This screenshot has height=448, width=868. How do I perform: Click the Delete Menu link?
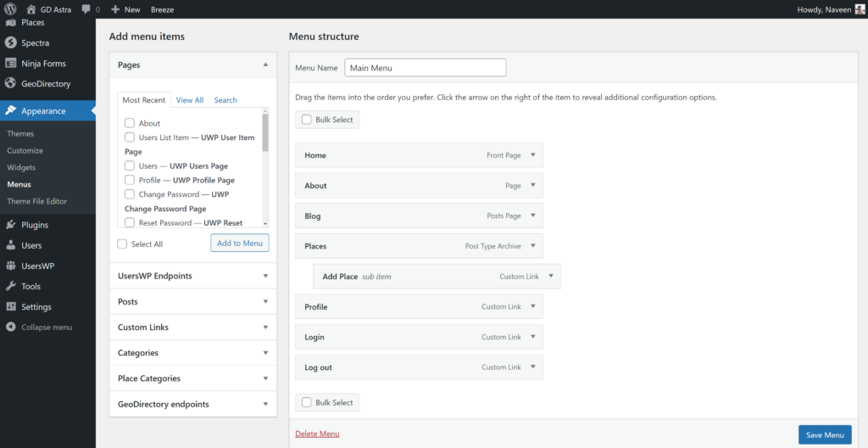[317, 434]
